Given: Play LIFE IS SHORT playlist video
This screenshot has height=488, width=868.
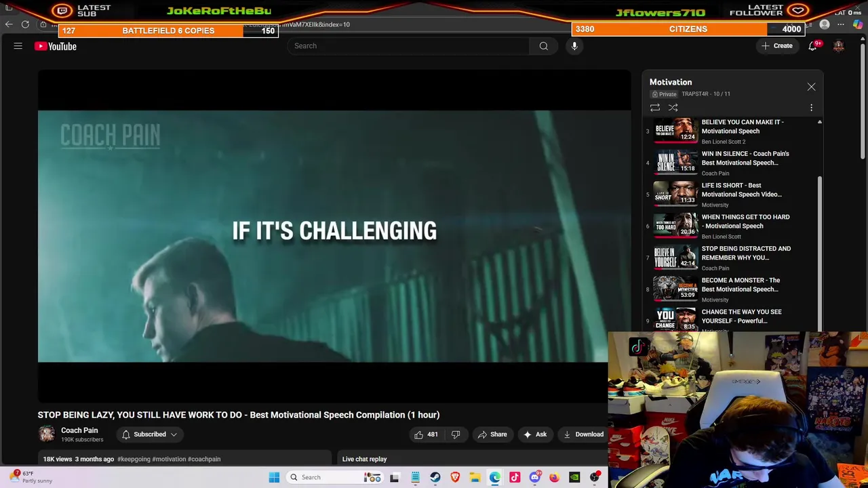Looking at the screenshot, I should pyautogui.click(x=732, y=195).
